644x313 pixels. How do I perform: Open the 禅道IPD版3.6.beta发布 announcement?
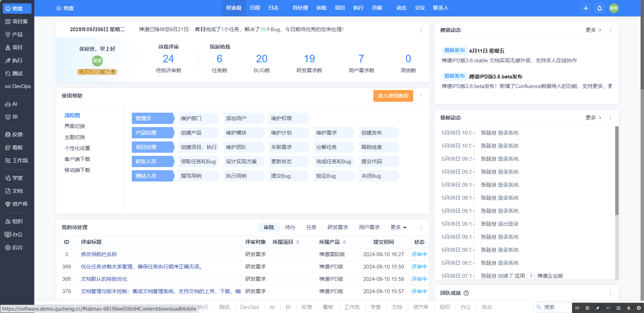496,77
